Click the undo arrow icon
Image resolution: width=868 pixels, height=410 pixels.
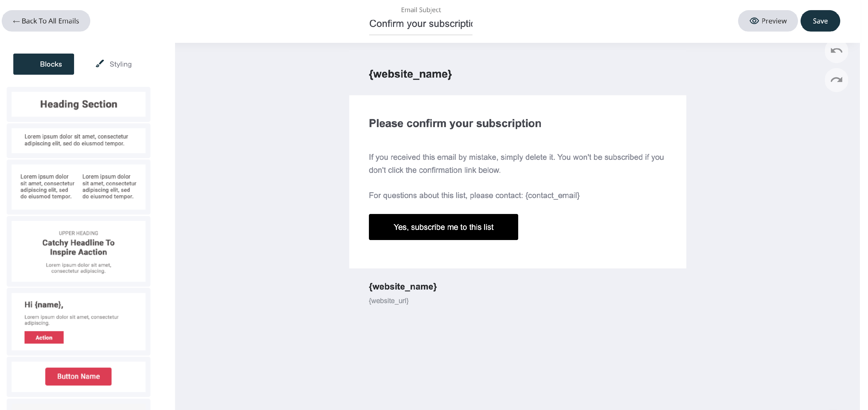(x=836, y=51)
